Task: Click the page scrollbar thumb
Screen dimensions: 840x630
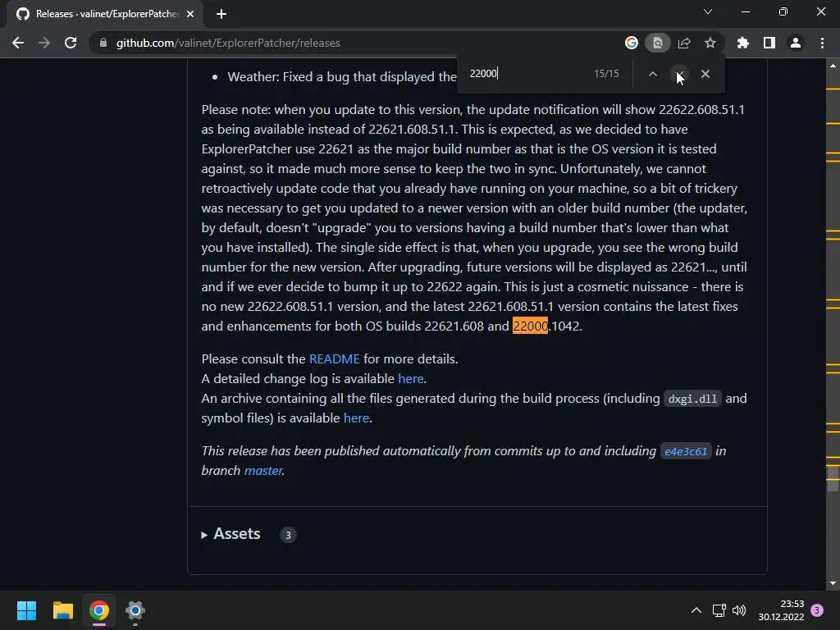Action: point(833,478)
